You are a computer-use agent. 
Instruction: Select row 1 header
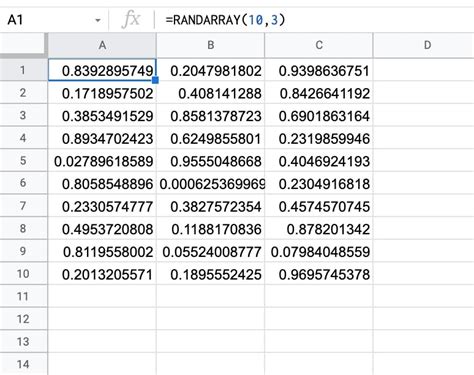(x=23, y=70)
